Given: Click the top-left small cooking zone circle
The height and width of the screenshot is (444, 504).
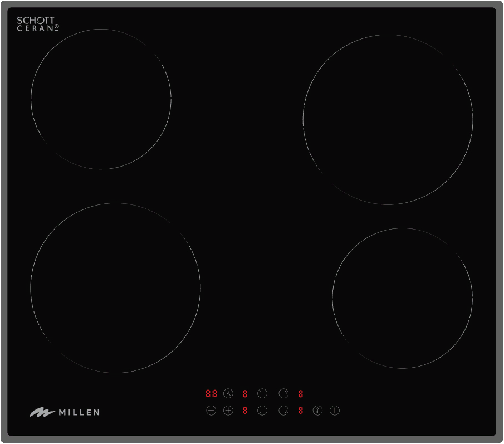Looking at the screenshot, I should tap(101, 99).
